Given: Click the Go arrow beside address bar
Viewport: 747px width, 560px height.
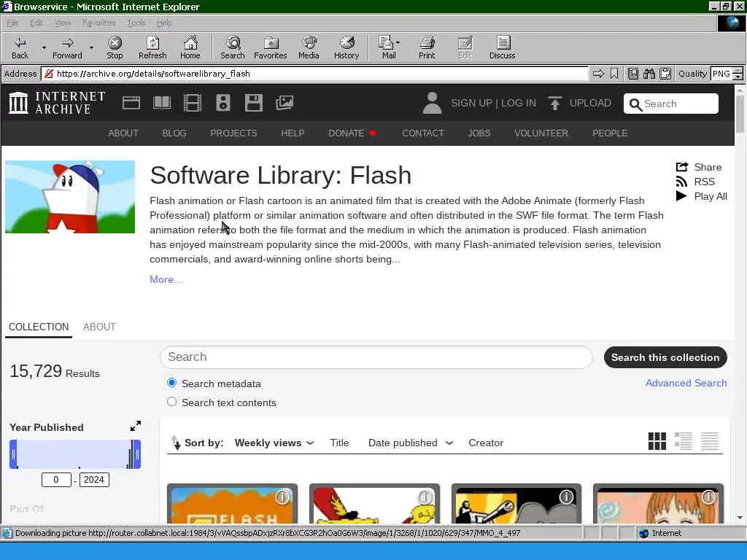Looking at the screenshot, I should pyautogui.click(x=598, y=74).
